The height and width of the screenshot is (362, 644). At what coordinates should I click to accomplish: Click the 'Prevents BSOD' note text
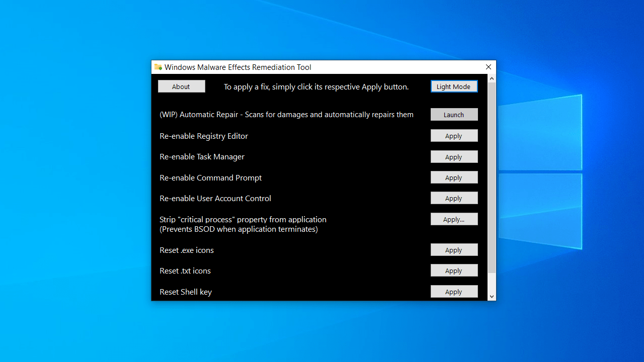[x=238, y=229]
